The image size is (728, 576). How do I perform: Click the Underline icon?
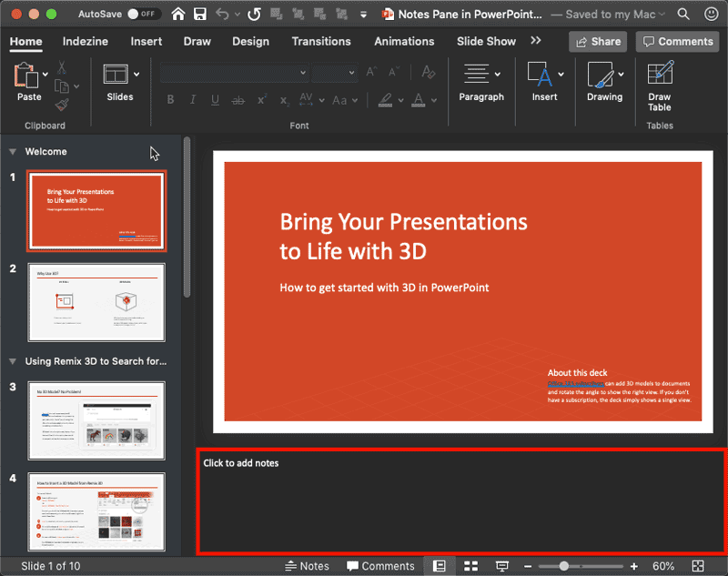coord(215,100)
